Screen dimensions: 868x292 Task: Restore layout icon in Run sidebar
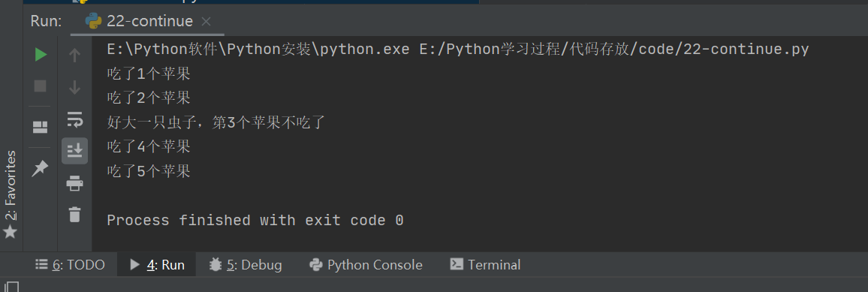click(41, 128)
